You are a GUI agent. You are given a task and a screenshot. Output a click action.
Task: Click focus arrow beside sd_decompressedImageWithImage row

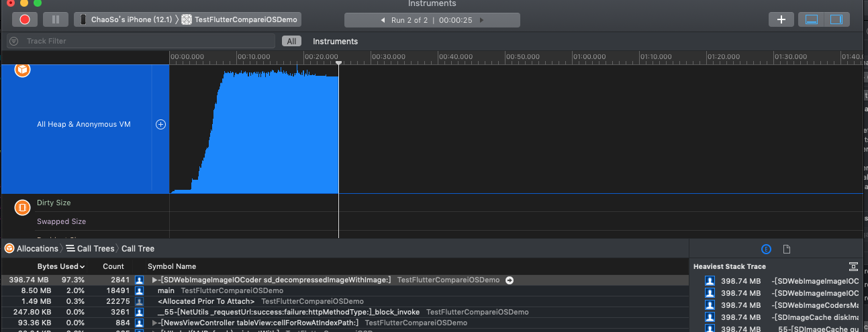[x=510, y=280]
